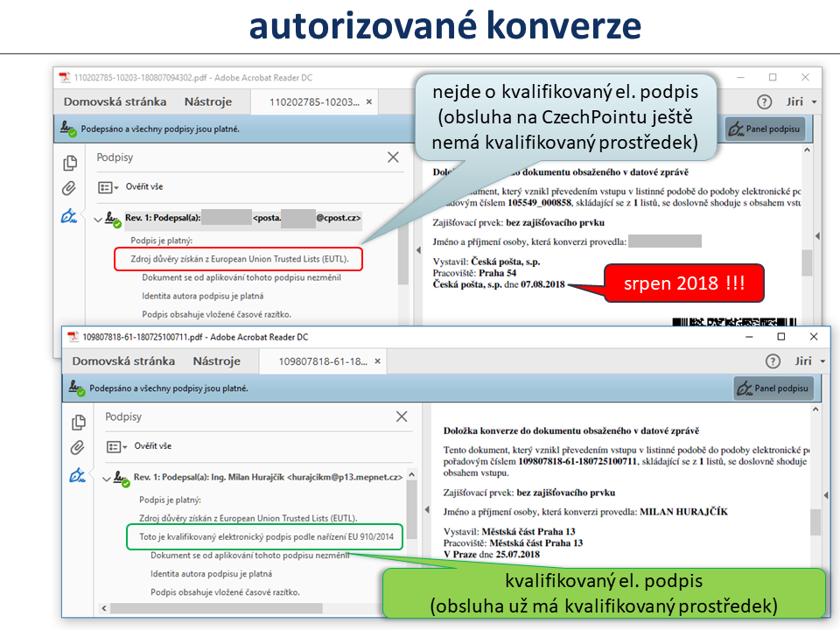Viewport: 840px width, 630px height.
Task: Select document tab 109807818-61-18...
Action: tap(323, 361)
